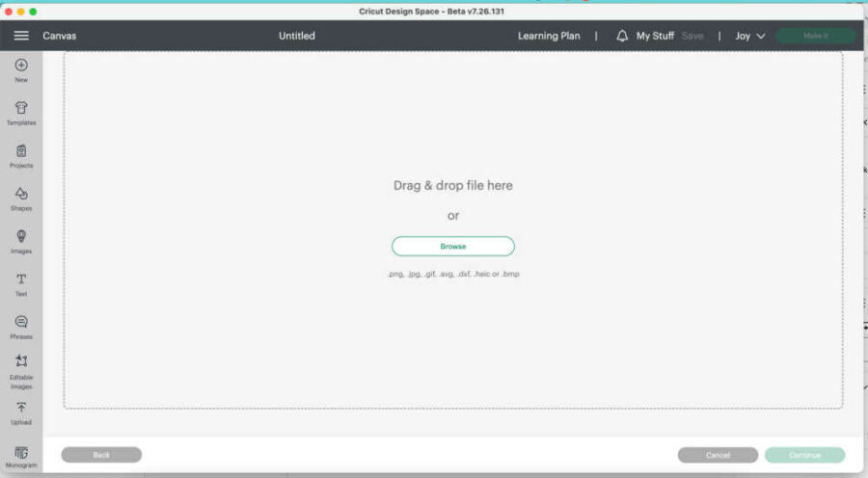Open the Learning Plan link

(x=549, y=36)
